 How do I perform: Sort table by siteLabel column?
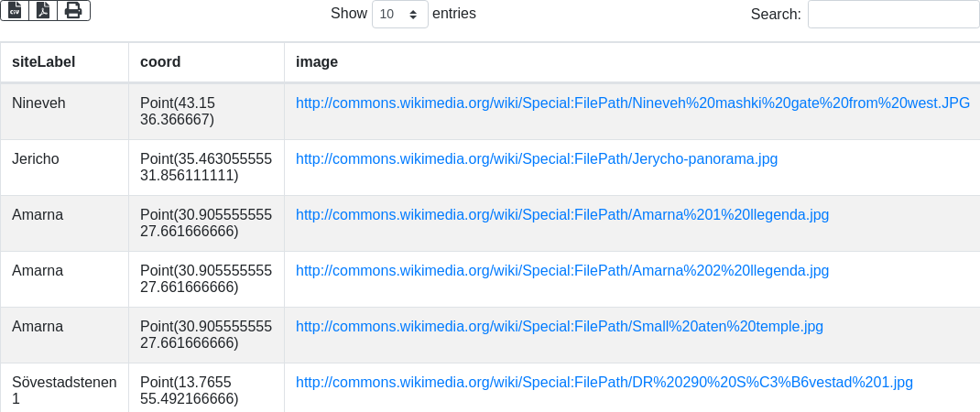click(43, 62)
